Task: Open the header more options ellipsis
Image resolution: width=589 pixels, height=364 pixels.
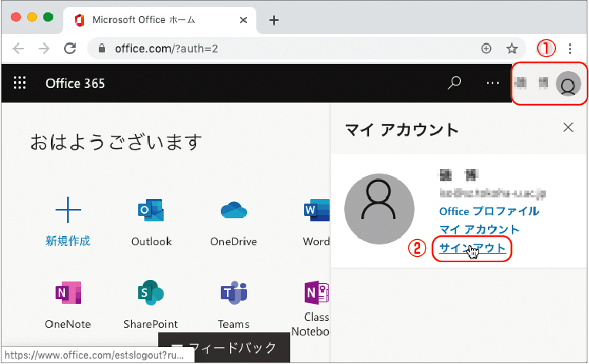Action: 493,83
